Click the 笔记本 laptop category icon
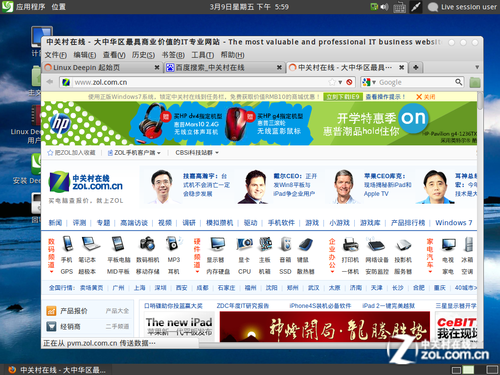 point(91,244)
